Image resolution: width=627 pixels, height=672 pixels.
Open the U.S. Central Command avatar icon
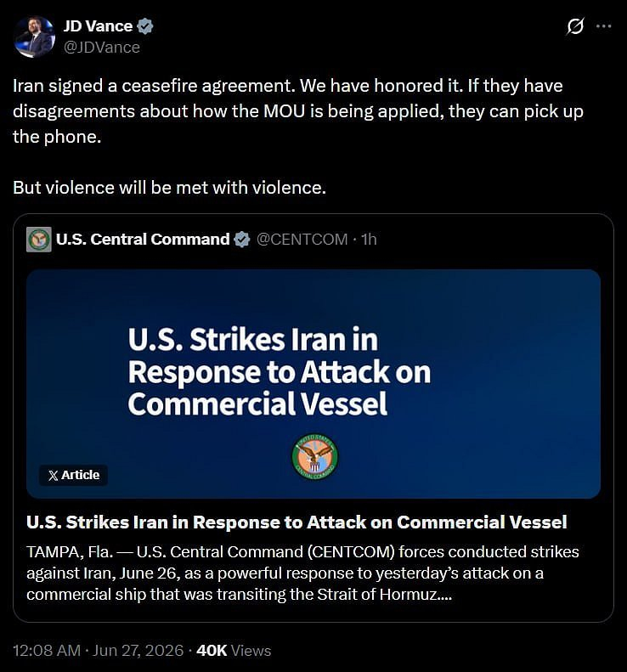pyautogui.click(x=39, y=240)
